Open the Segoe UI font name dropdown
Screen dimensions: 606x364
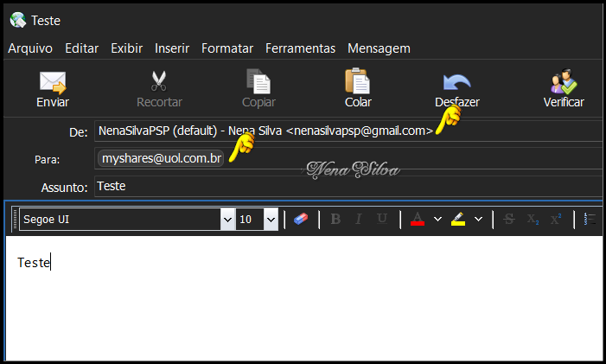pos(227,220)
